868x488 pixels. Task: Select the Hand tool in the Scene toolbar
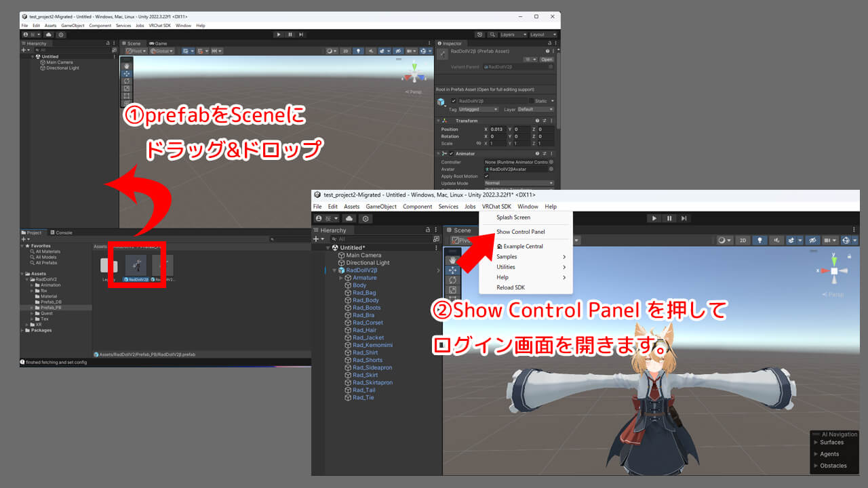(452, 261)
